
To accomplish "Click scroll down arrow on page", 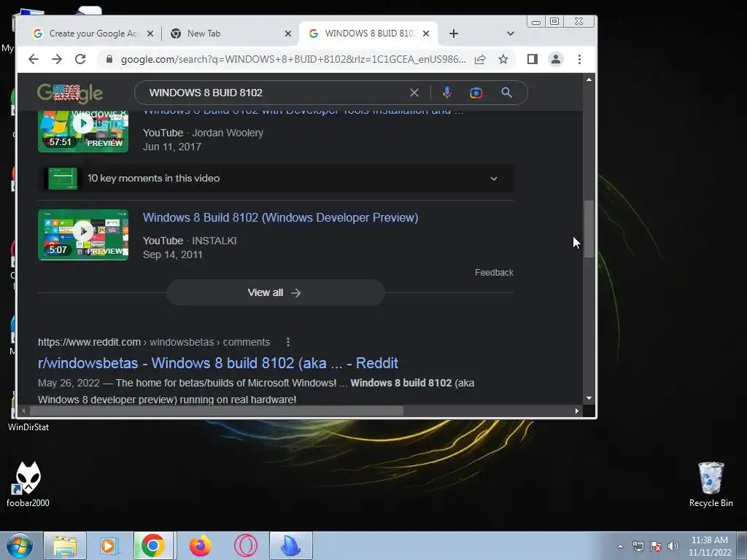I will [x=589, y=398].
